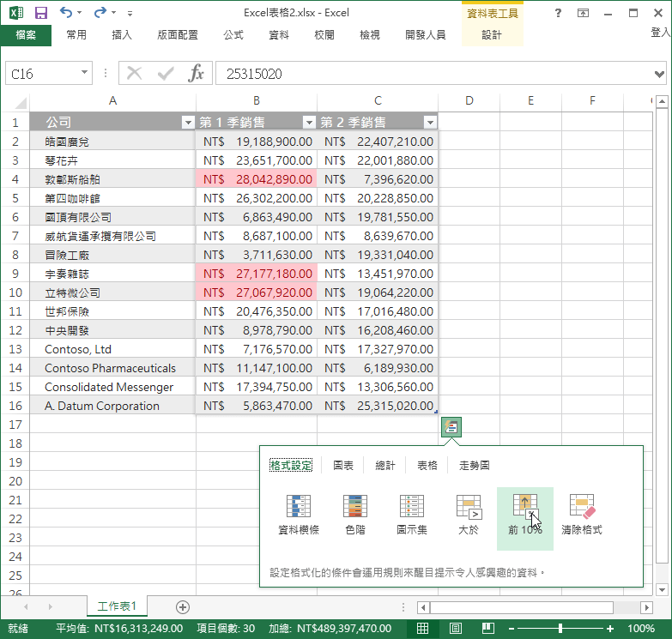This screenshot has height=639, width=672.
Task: Open the 公式 ribbon tab
Action: point(233,34)
